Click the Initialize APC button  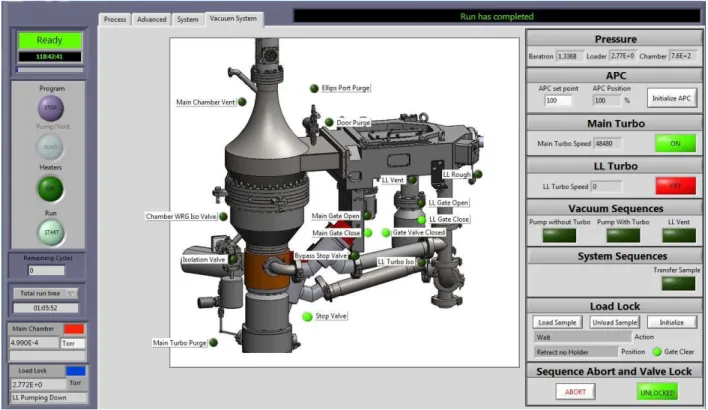point(671,98)
